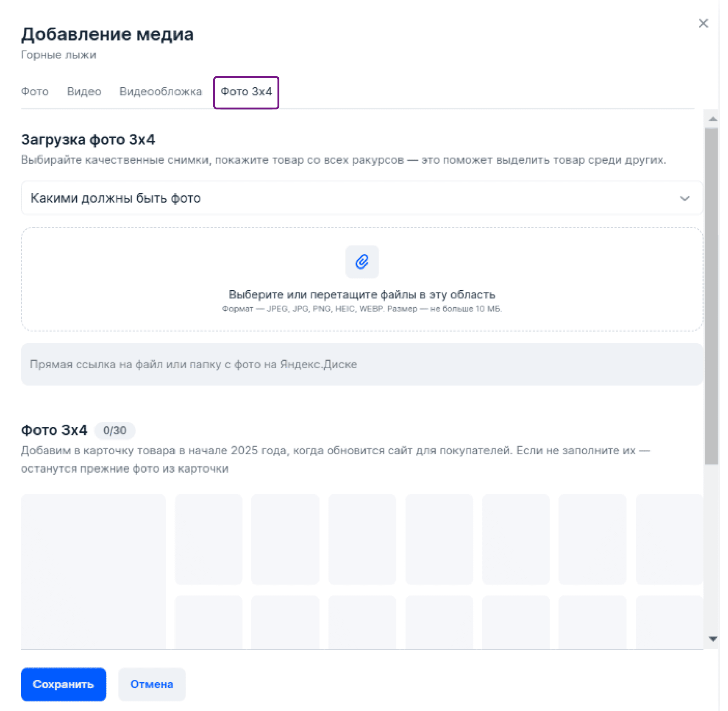Focus the Яндекс.Диск link input field

pos(361,364)
